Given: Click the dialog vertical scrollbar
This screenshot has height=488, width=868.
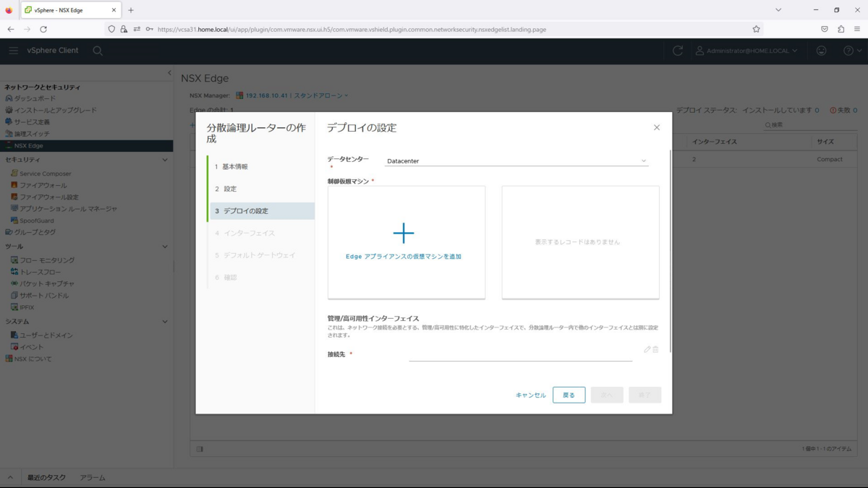Looking at the screenshot, I should [x=671, y=251].
